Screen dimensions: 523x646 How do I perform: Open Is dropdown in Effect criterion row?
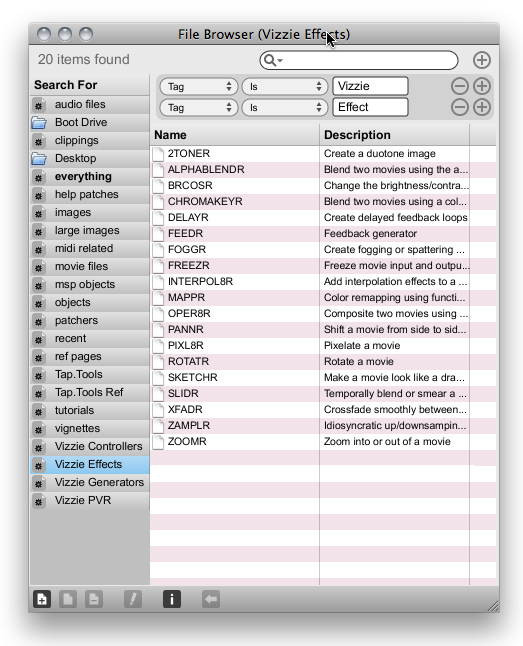coord(285,108)
